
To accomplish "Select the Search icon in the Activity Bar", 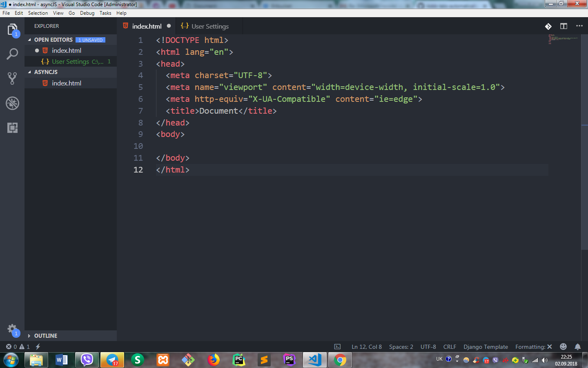I will point(12,54).
